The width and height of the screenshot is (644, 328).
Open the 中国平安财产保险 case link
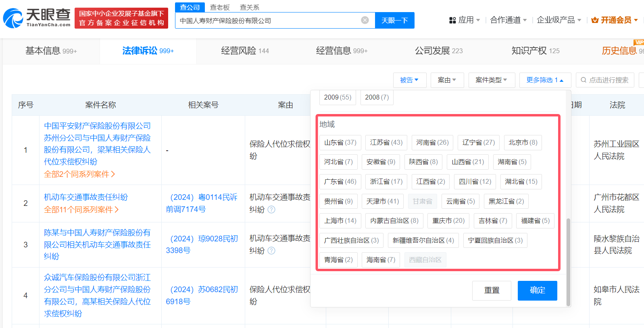coord(97,144)
